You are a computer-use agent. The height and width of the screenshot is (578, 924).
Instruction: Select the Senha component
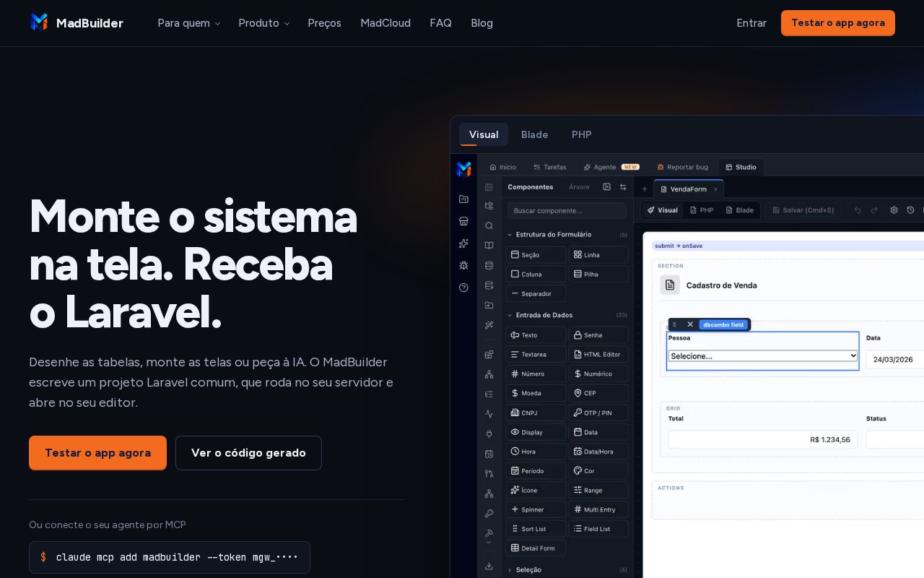[x=598, y=335]
